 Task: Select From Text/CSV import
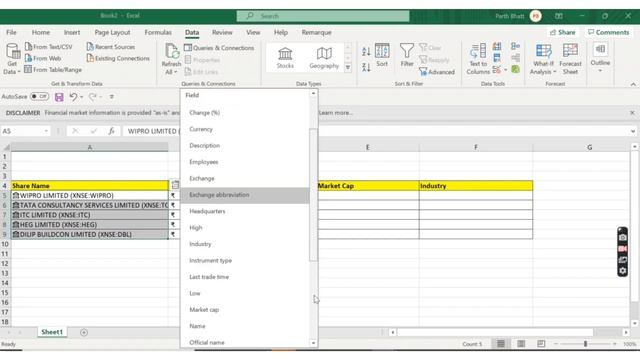click(49, 47)
